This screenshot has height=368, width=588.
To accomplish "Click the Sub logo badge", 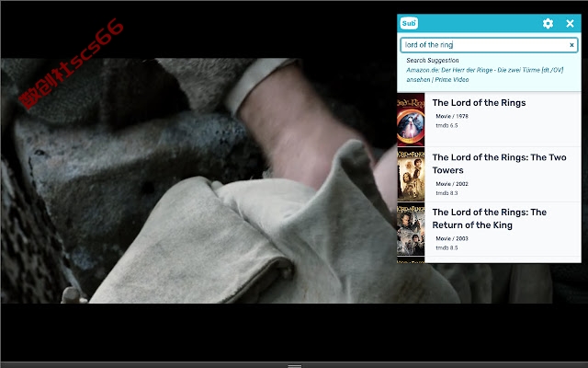I will pyautogui.click(x=409, y=23).
